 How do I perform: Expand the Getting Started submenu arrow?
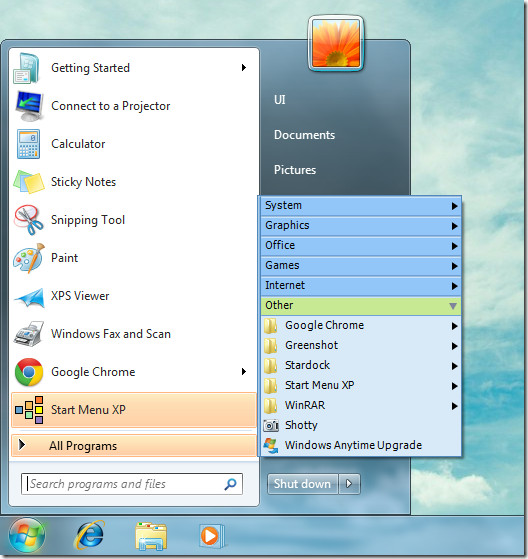click(x=244, y=67)
